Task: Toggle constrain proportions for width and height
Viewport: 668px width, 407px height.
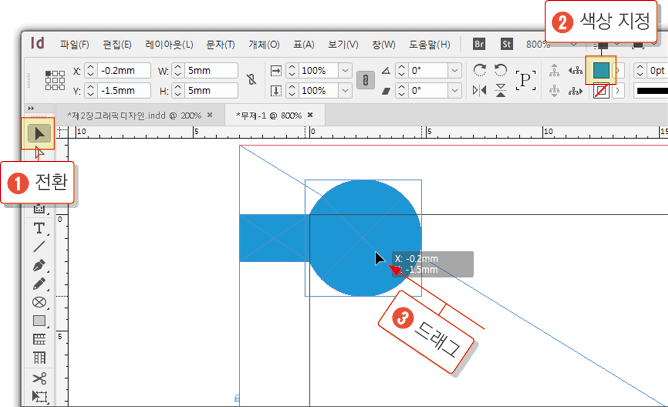Action: click(251, 80)
